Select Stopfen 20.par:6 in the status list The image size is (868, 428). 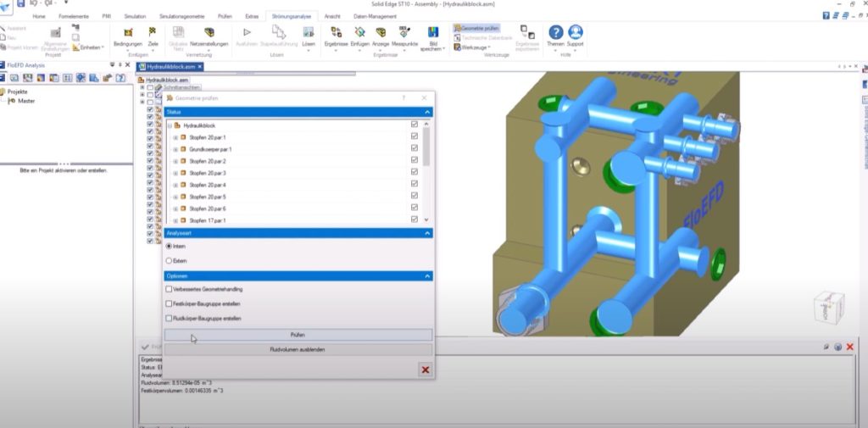tap(208, 208)
